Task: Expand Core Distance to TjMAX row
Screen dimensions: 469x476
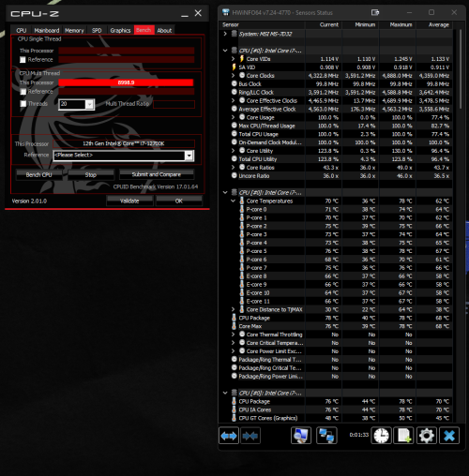Action: point(234,309)
